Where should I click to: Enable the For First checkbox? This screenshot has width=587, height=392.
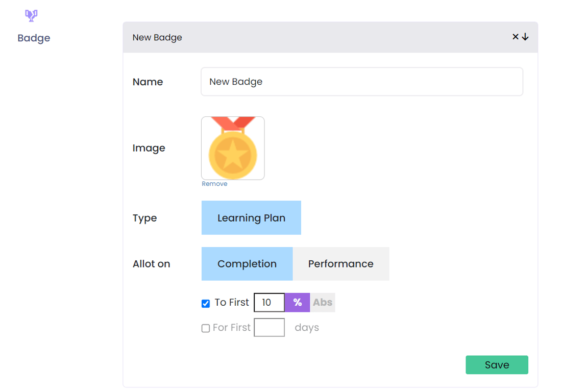[206, 328]
